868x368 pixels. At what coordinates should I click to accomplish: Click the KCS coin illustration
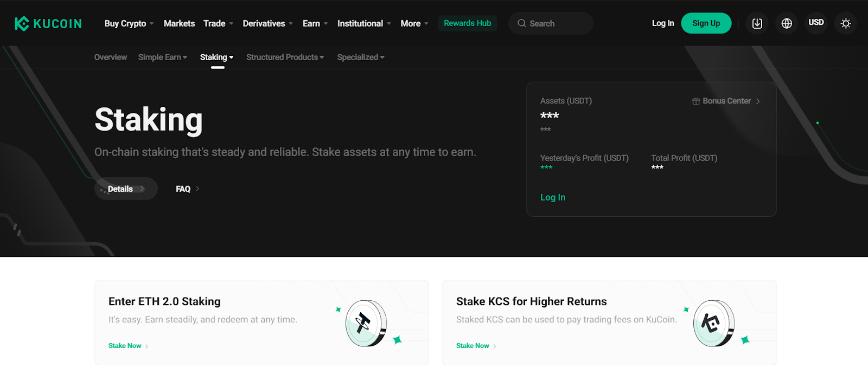click(714, 324)
